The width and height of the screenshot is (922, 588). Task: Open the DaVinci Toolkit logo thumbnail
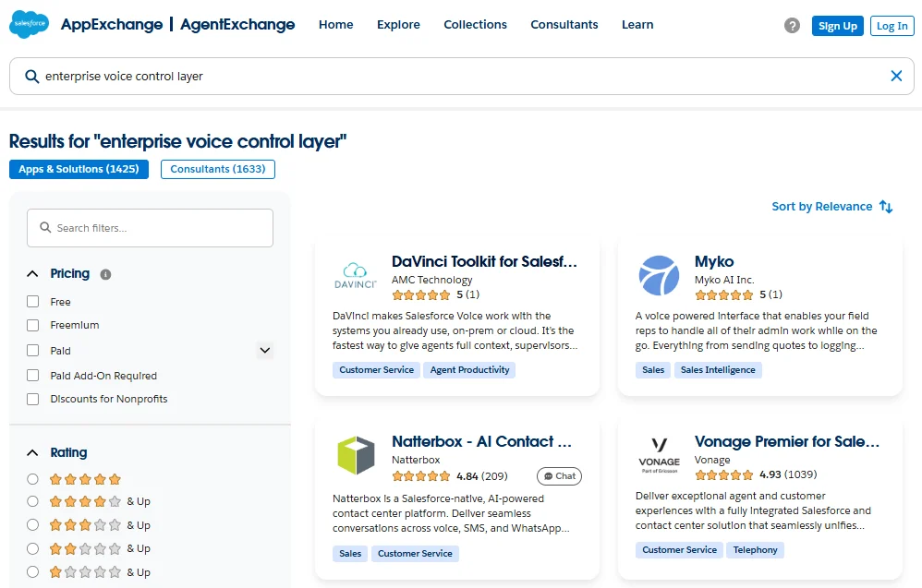click(355, 275)
